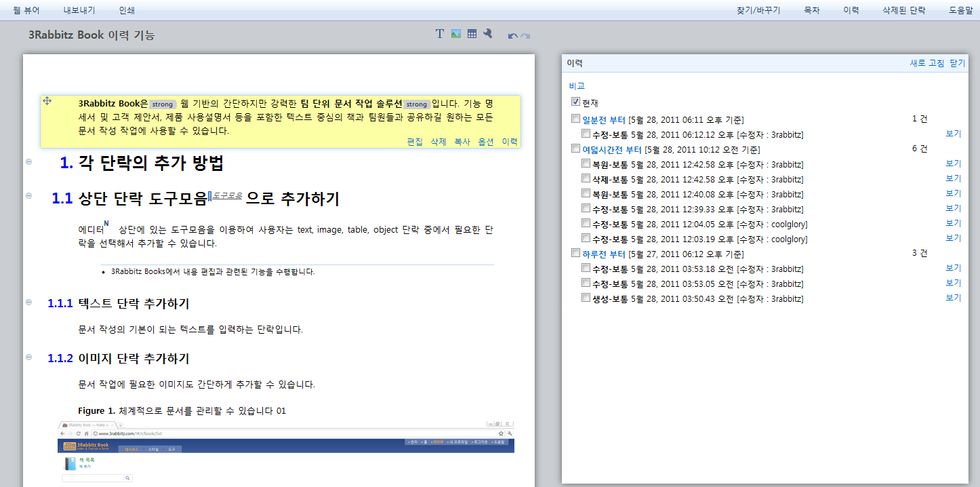Open the 웹 뷰어 menu
Screen dimensions: 980x487
26,10
